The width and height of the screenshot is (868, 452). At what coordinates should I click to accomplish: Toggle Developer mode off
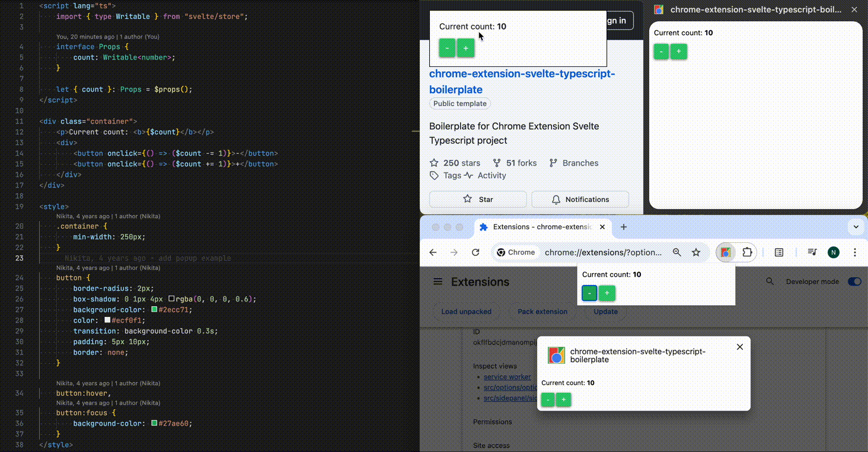pos(854,281)
